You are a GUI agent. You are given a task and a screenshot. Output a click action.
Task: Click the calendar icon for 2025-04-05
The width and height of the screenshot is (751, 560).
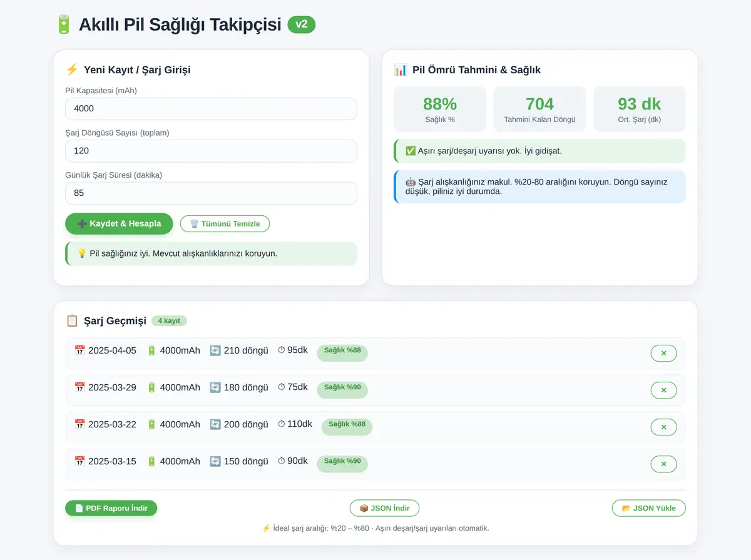(x=79, y=350)
